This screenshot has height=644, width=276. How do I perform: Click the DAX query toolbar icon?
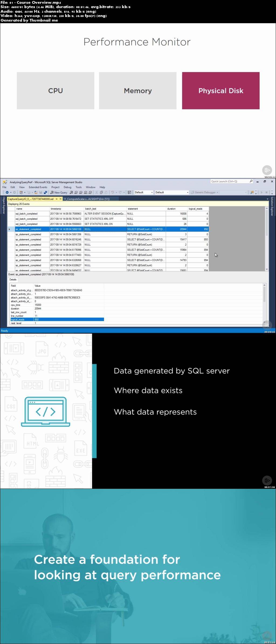pos(90,192)
